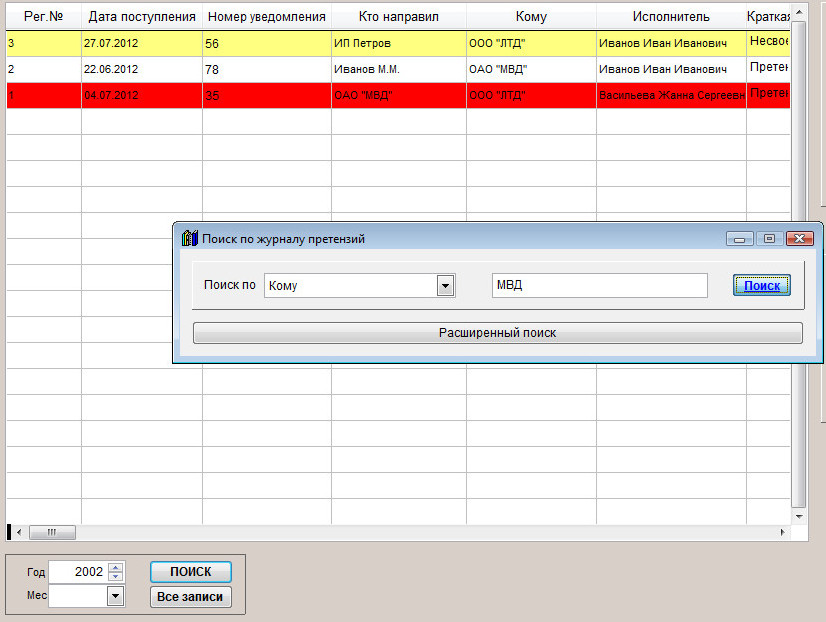Viewport: 826px width, 622px height.
Task: Click the Дата поступления column header
Action: click(x=142, y=16)
